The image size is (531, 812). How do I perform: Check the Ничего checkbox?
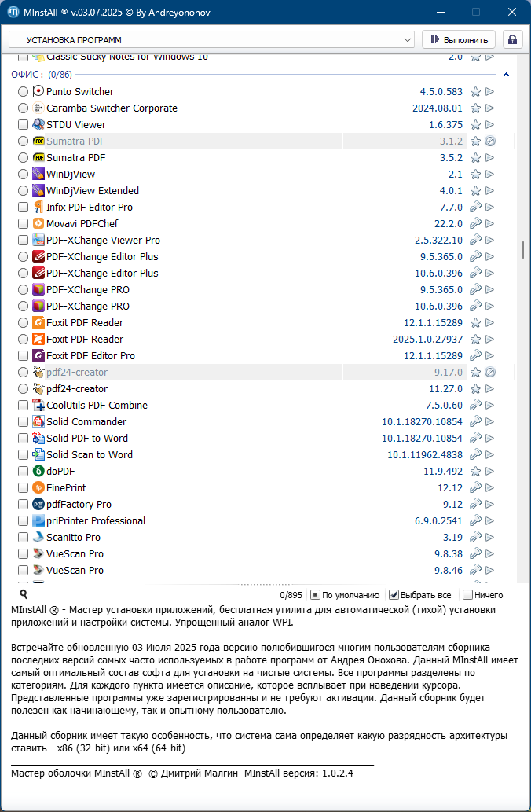(x=467, y=595)
